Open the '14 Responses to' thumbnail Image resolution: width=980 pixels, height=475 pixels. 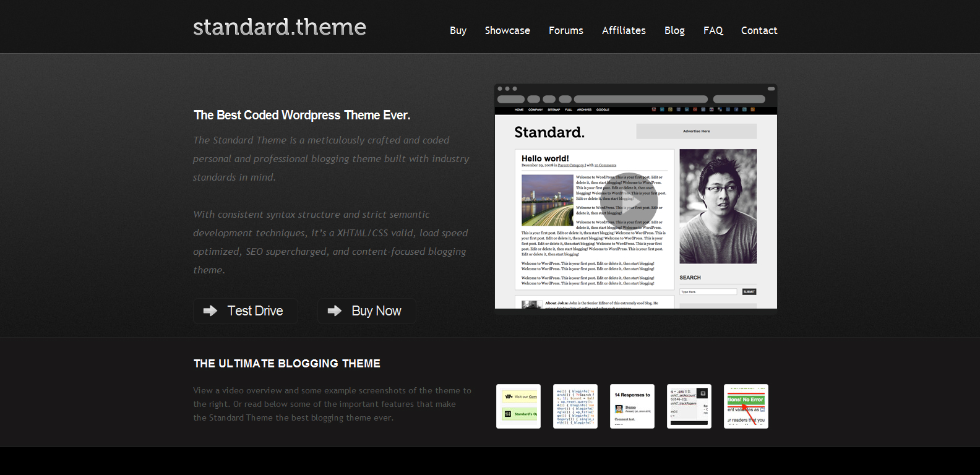click(x=632, y=406)
